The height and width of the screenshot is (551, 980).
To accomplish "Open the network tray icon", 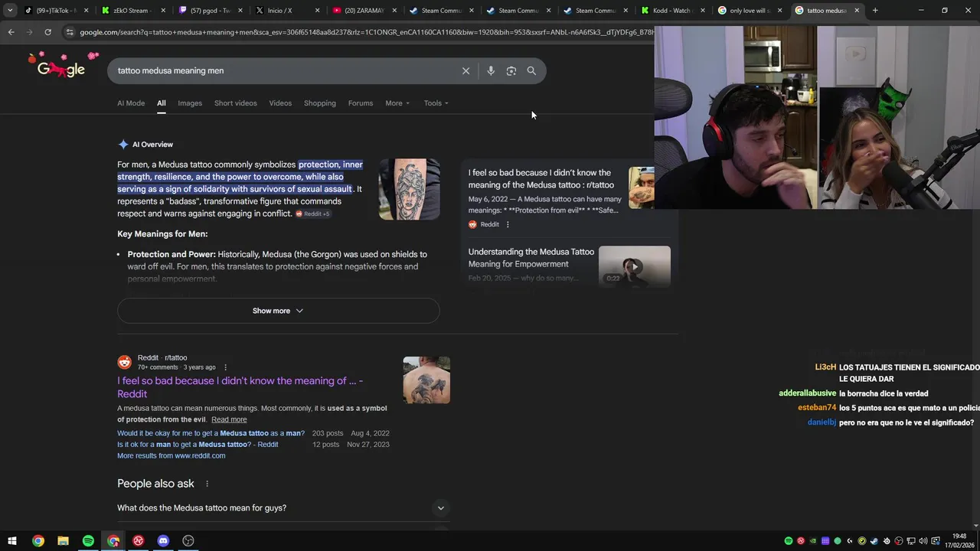I will 911,541.
